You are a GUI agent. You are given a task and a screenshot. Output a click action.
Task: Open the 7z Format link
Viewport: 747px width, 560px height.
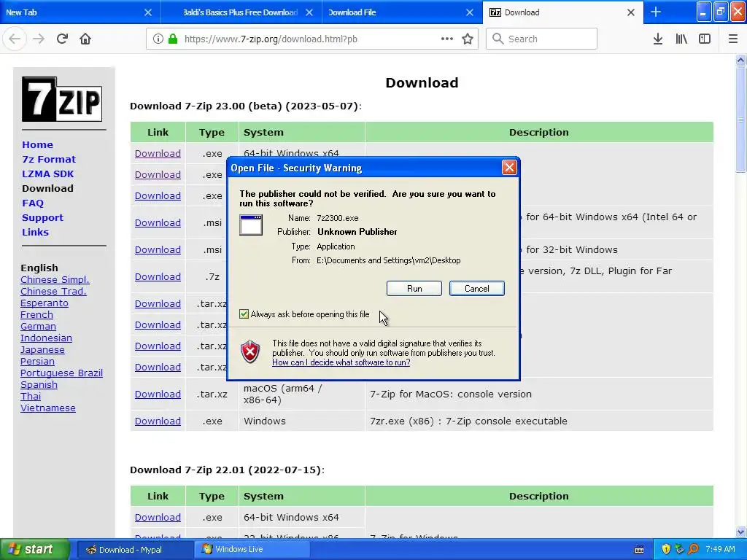tap(49, 160)
